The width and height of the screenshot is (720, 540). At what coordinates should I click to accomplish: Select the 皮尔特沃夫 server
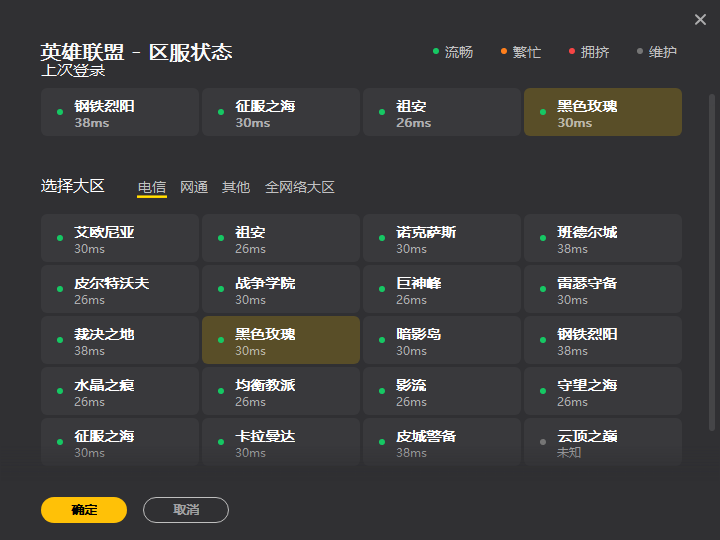point(120,289)
